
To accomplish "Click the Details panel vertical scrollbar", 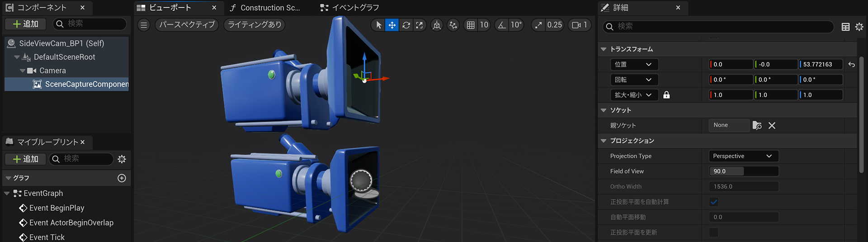I will point(862,114).
